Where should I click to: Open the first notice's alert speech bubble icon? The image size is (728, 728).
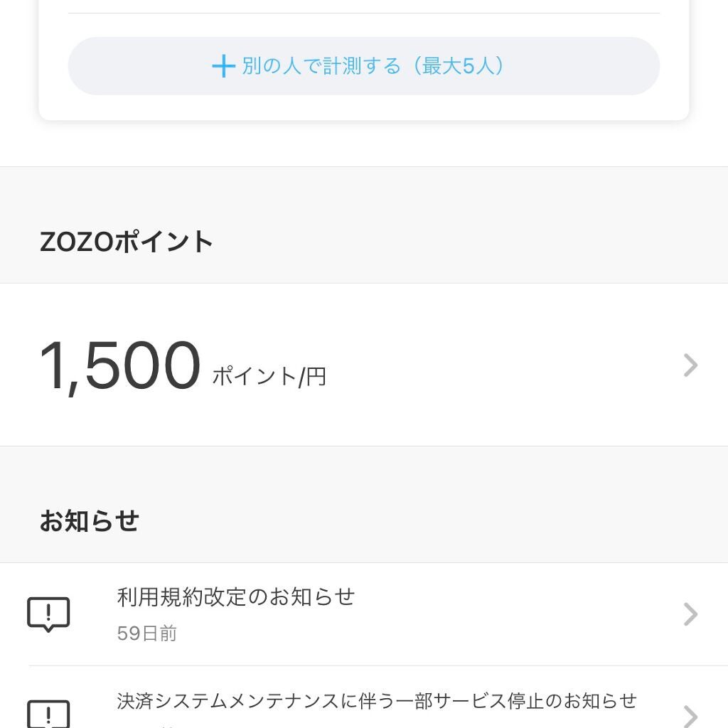coord(48,614)
